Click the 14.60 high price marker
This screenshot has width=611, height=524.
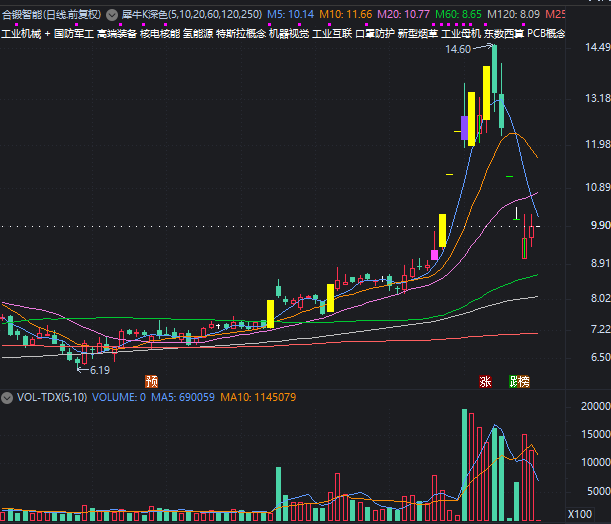tap(465, 49)
